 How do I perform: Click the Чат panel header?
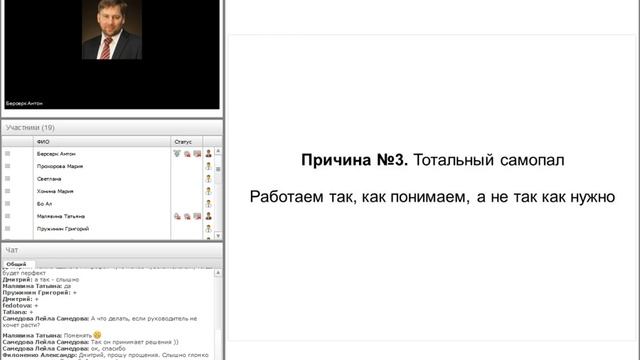[112, 250]
